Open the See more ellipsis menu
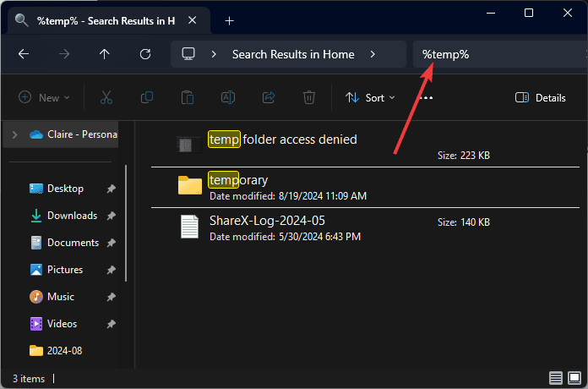Viewport: 588px width, 389px height. click(426, 97)
